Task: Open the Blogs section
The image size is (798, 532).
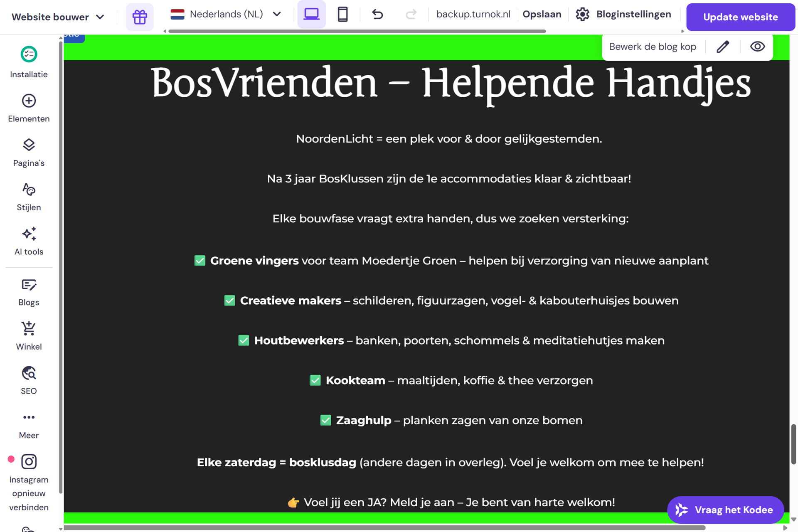Action: [29, 285]
